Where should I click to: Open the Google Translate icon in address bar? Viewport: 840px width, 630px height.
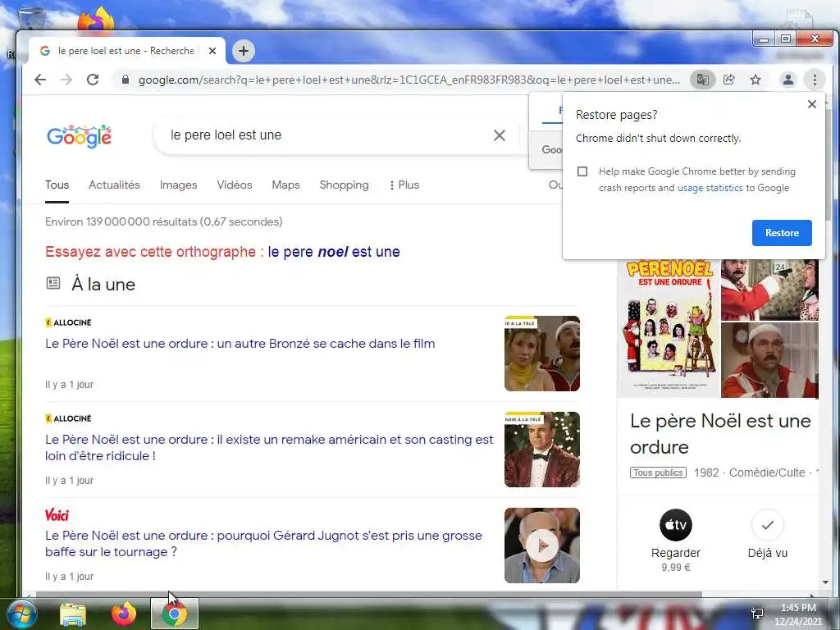tap(702, 80)
